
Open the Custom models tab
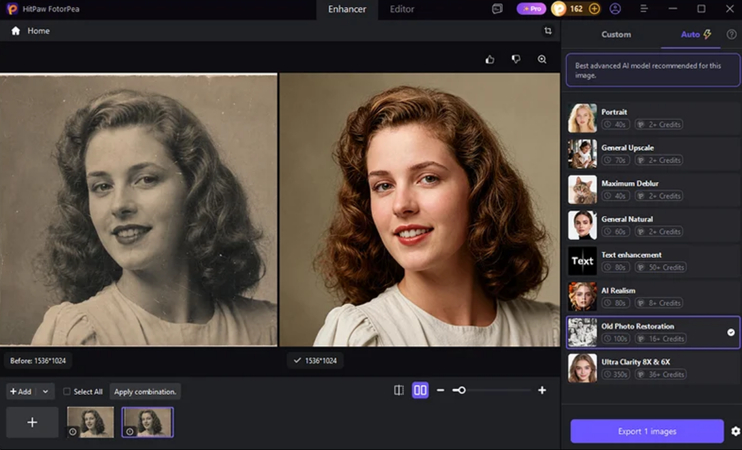pyautogui.click(x=616, y=35)
